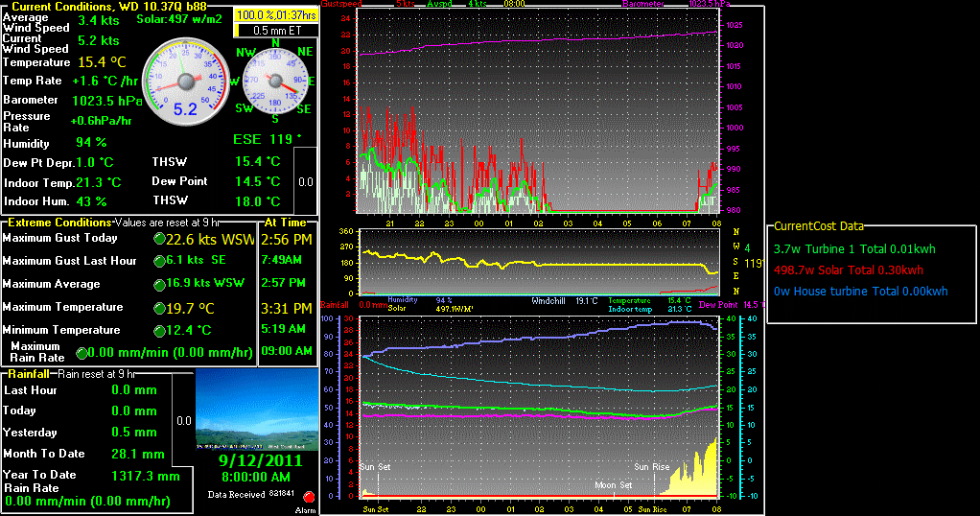Click the Month To Date value 28.1 mm

click(x=137, y=455)
